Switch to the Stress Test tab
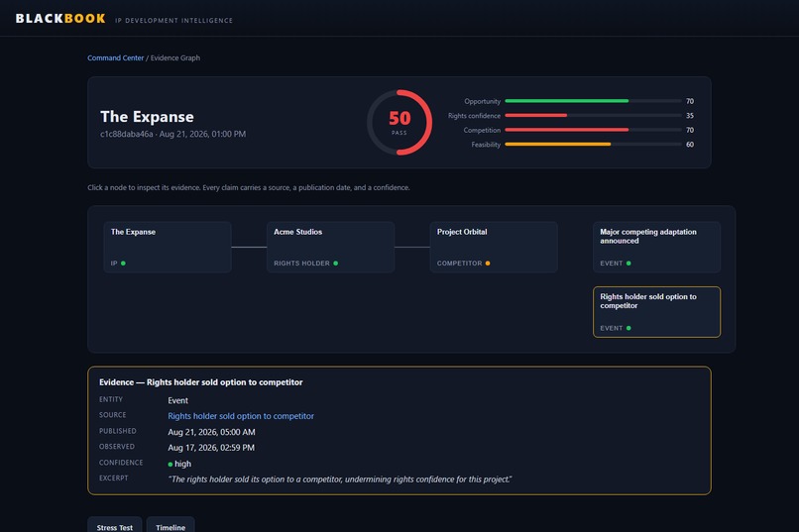Viewport: 799px width, 532px height. click(115, 526)
